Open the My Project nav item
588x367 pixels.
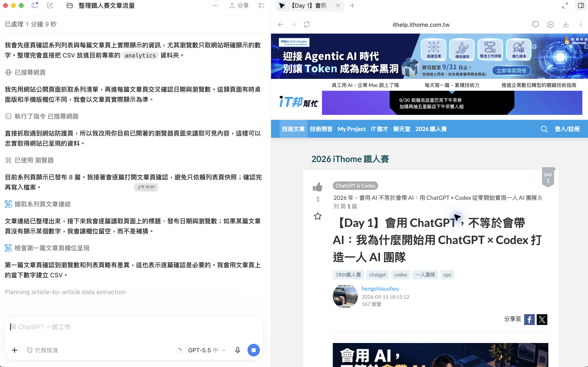(x=351, y=129)
